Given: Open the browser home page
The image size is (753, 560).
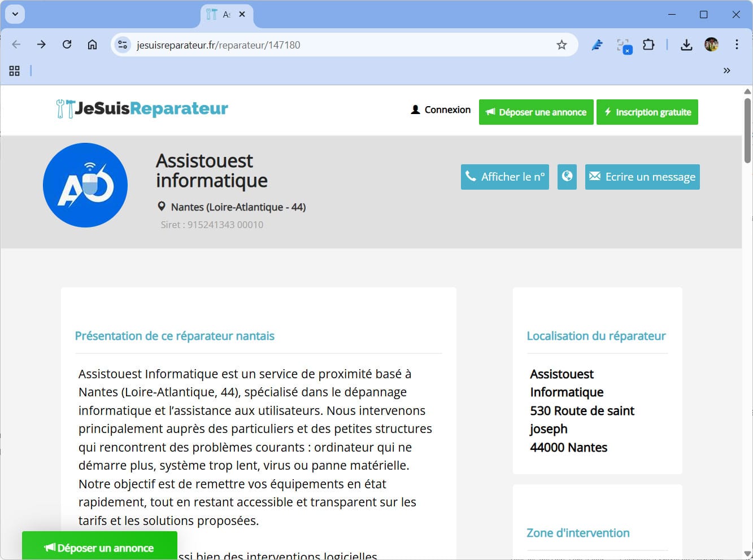Looking at the screenshot, I should pyautogui.click(x=92, y=45).
